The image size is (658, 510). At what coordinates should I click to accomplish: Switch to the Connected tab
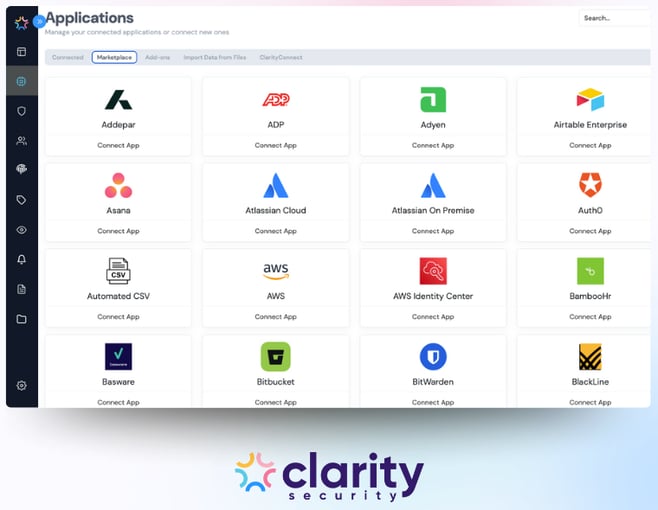(68, 58)
